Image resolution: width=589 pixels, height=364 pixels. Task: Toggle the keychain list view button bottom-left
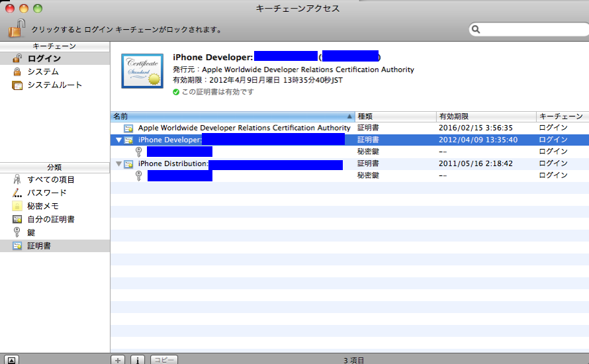(x=11, y=360)
